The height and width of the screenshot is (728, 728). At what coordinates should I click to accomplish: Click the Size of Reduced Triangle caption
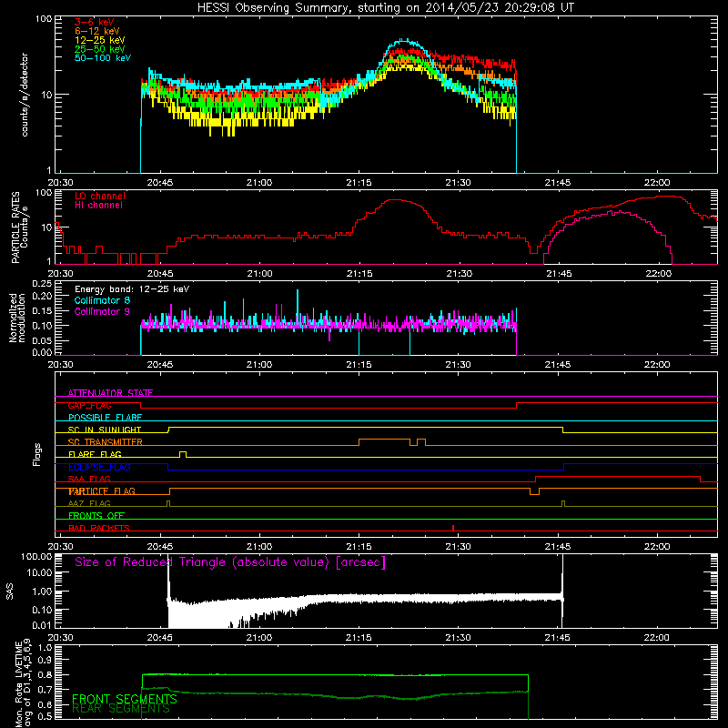pyautogui.click(x=230, y=562)
